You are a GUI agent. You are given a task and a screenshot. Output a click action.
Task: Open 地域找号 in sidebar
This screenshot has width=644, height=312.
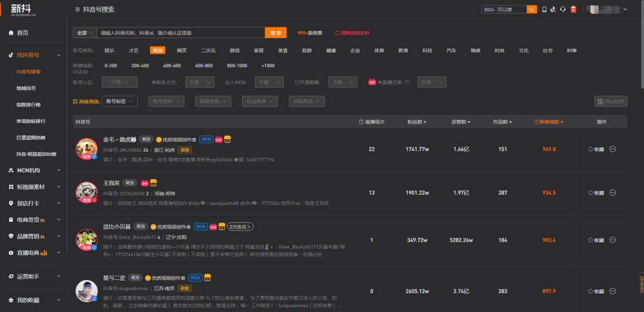point(26,88)
